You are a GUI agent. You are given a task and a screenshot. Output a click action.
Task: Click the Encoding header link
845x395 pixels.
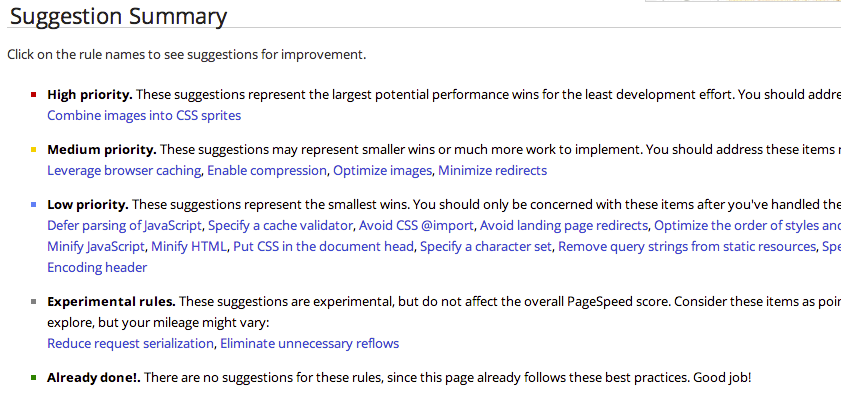[x=97, y=268]
